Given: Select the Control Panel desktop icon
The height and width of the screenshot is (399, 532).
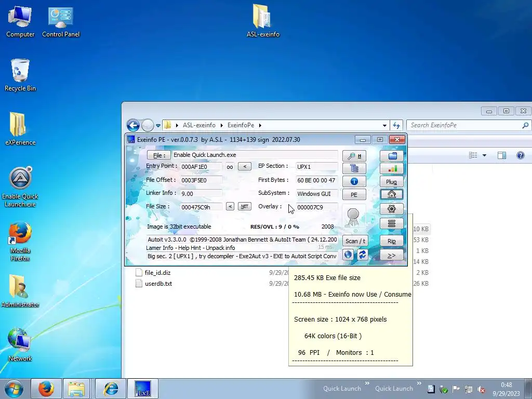Looking at the screenshot, I should 61,21.
